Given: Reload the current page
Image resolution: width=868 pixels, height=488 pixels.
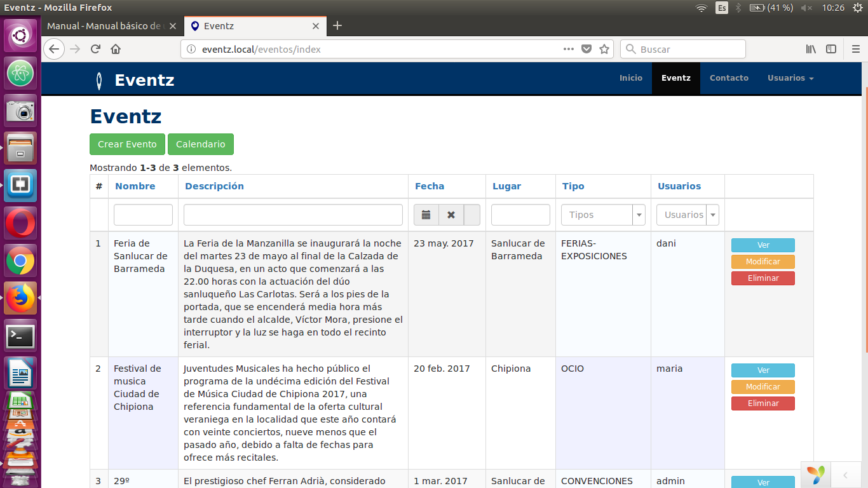Looking at the screenshot, I should pyautogui.click(x=95, y=49).
